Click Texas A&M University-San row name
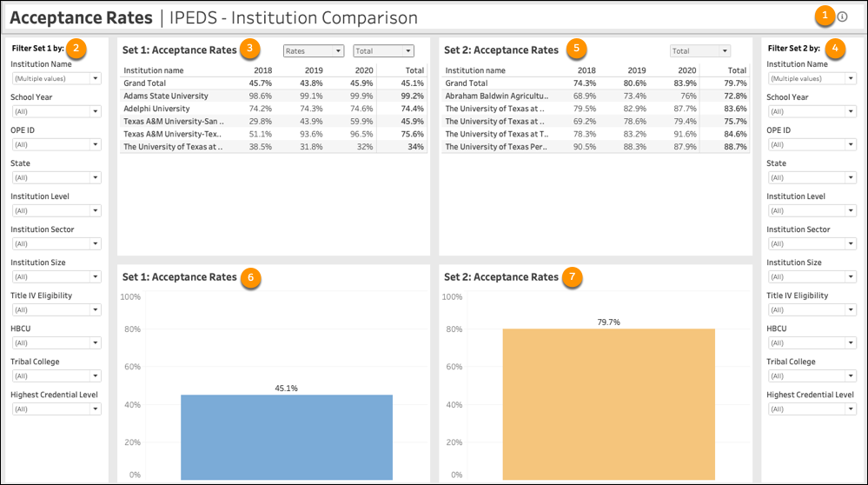 (174, 122)
